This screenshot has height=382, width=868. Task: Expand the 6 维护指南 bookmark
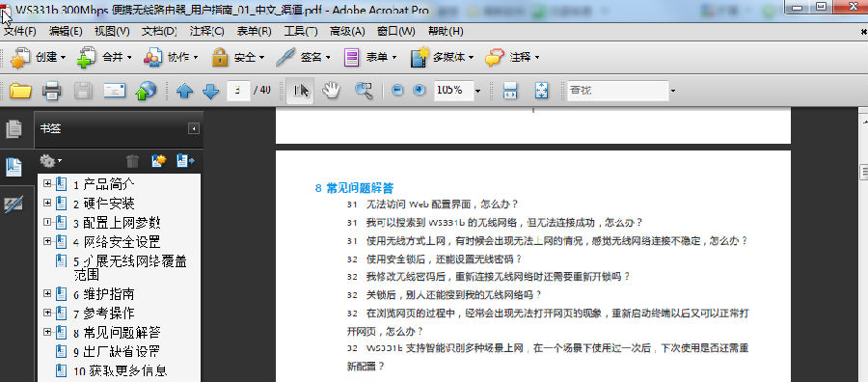47,293
